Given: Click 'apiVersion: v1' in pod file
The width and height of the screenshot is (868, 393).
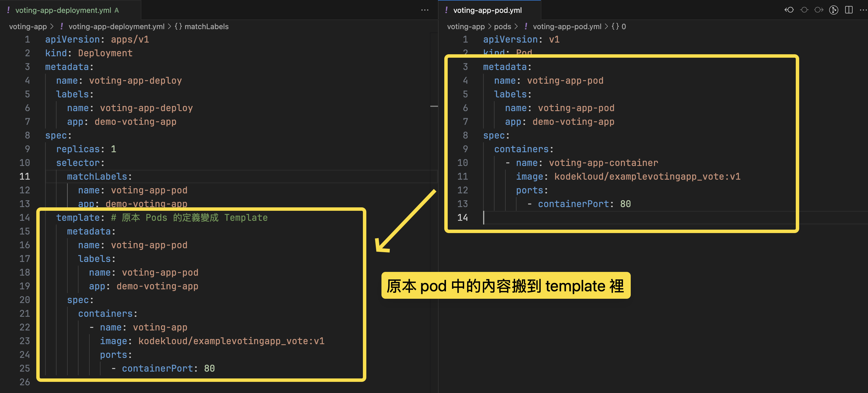Looking at the screenshot, I should click(x=522, y=39).
